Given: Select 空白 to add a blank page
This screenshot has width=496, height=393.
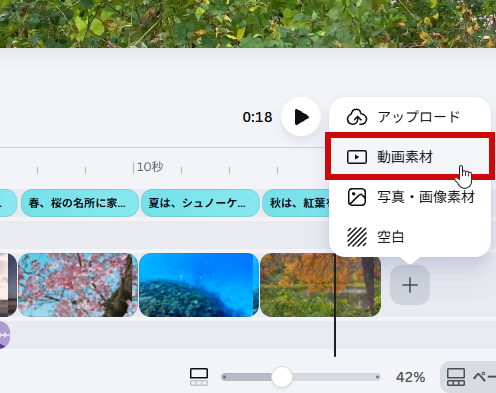Looking at the screenshot, I should [410, 237].
